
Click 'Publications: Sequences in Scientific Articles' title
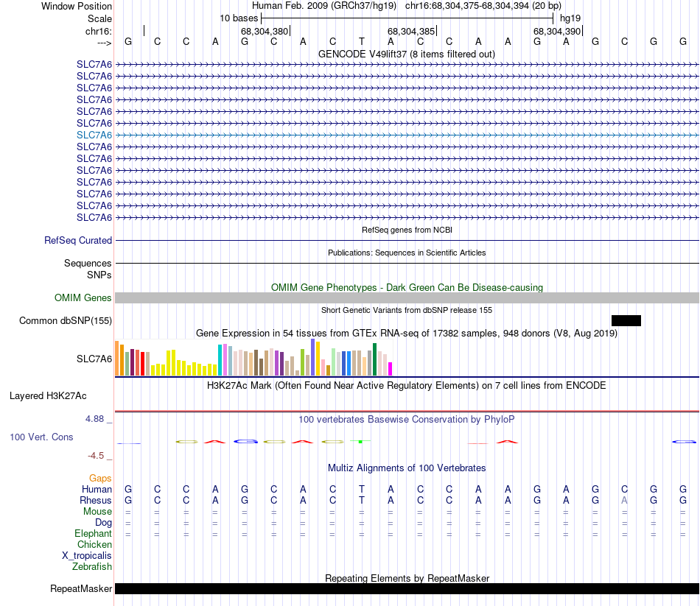pos(407,253)
